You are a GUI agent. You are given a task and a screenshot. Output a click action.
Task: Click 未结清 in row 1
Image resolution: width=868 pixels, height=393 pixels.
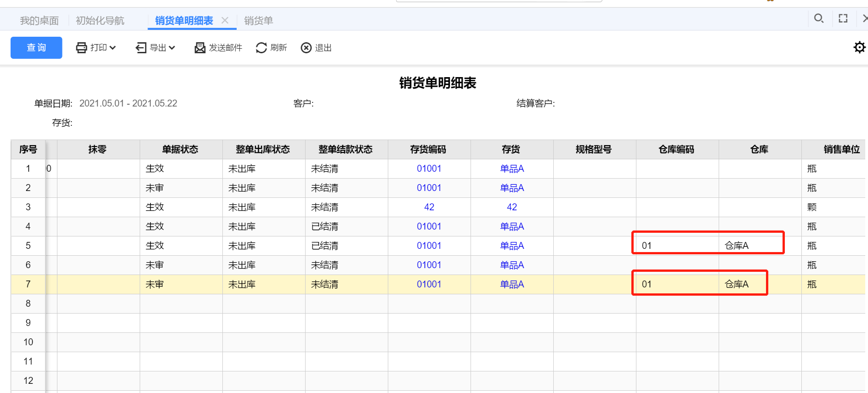(324, 168)
